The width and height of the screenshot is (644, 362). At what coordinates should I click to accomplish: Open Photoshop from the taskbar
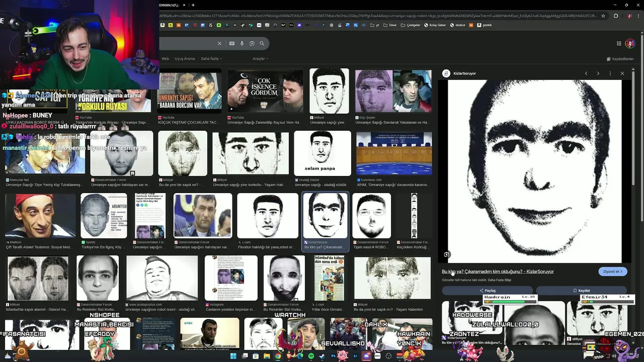(333, 356)
